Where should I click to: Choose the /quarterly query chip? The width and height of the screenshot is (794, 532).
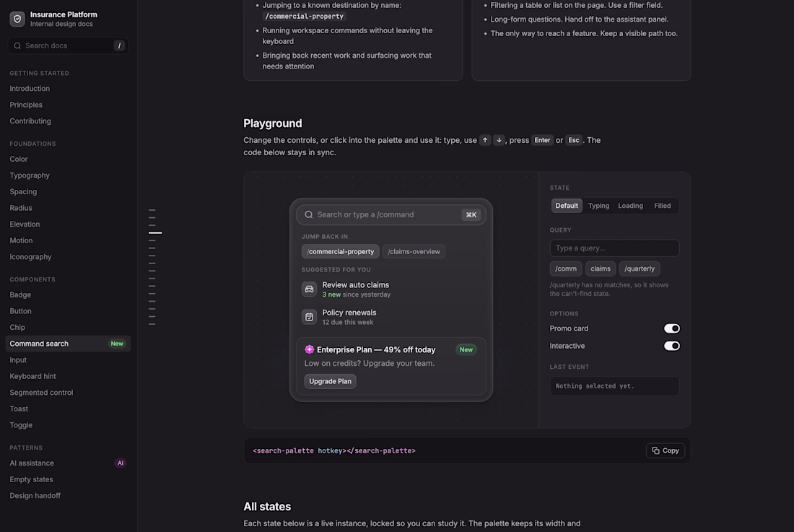(x=639, y=269)
